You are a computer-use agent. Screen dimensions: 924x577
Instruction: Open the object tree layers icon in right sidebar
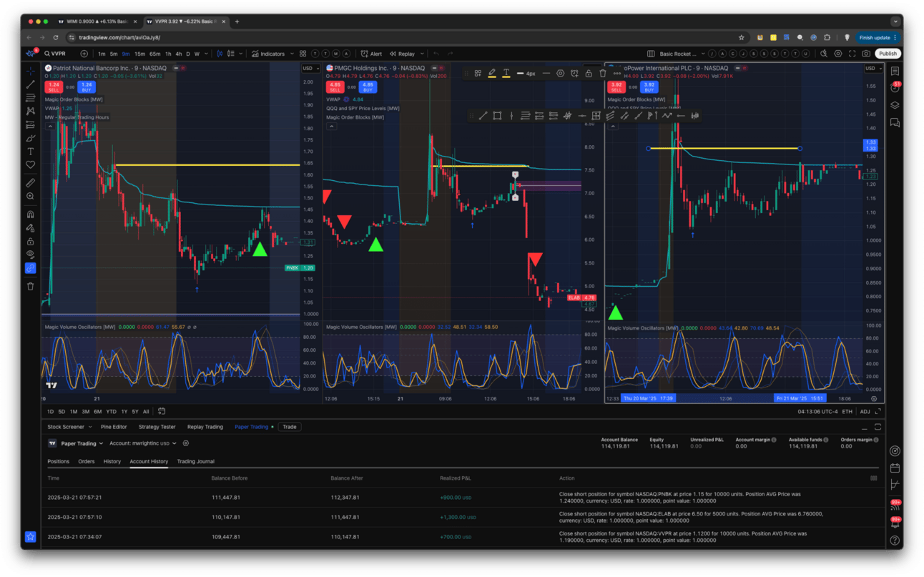895,105
